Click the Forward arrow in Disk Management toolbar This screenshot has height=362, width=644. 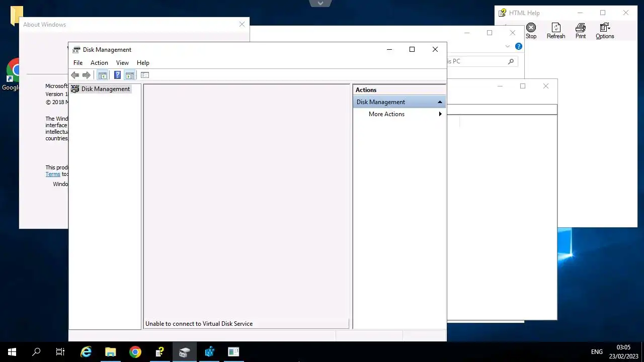coord(87,75)
